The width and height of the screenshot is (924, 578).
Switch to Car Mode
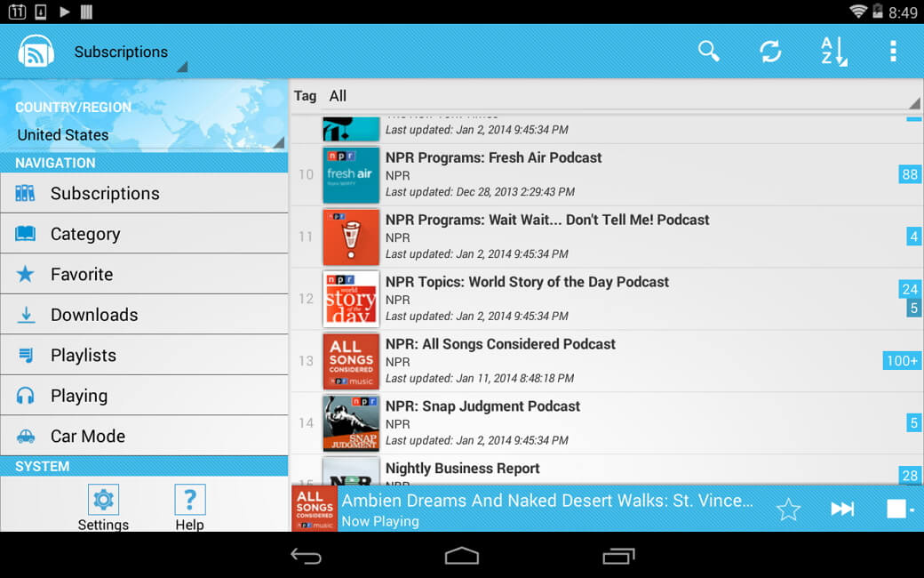(x=144, y=436)
